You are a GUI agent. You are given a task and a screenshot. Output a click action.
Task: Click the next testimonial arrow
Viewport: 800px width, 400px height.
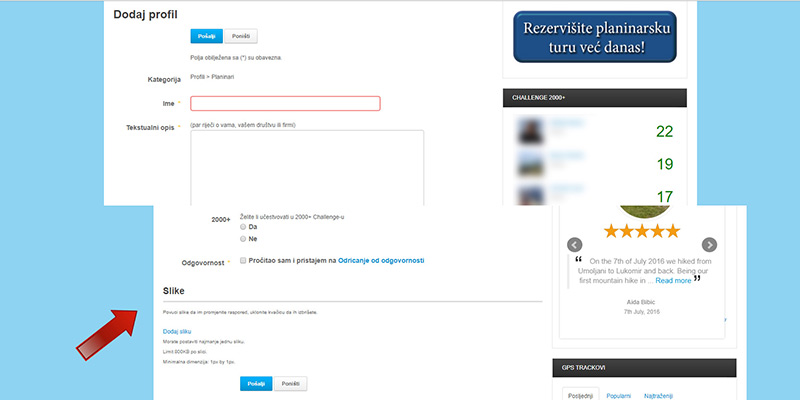[x=709, y=245]
